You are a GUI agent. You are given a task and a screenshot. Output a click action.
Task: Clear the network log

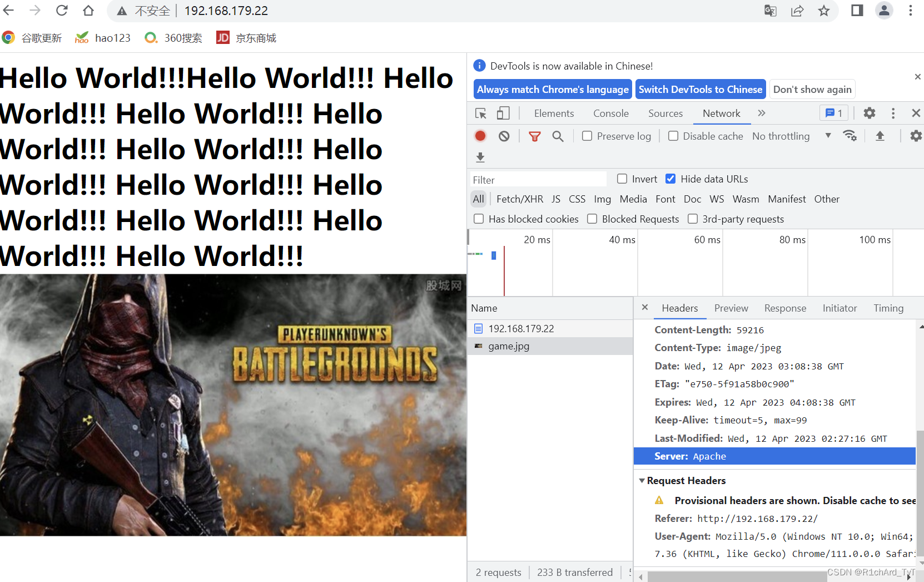[504, 136]
